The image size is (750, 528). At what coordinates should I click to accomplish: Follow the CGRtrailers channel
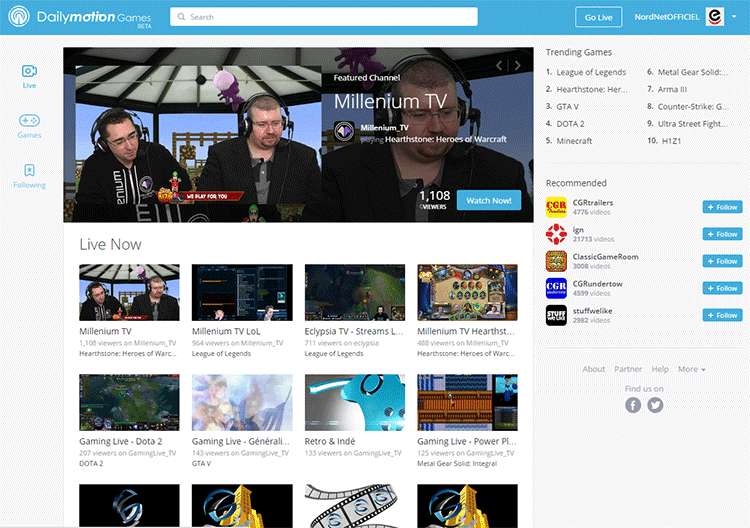click(x=722, y=207)
